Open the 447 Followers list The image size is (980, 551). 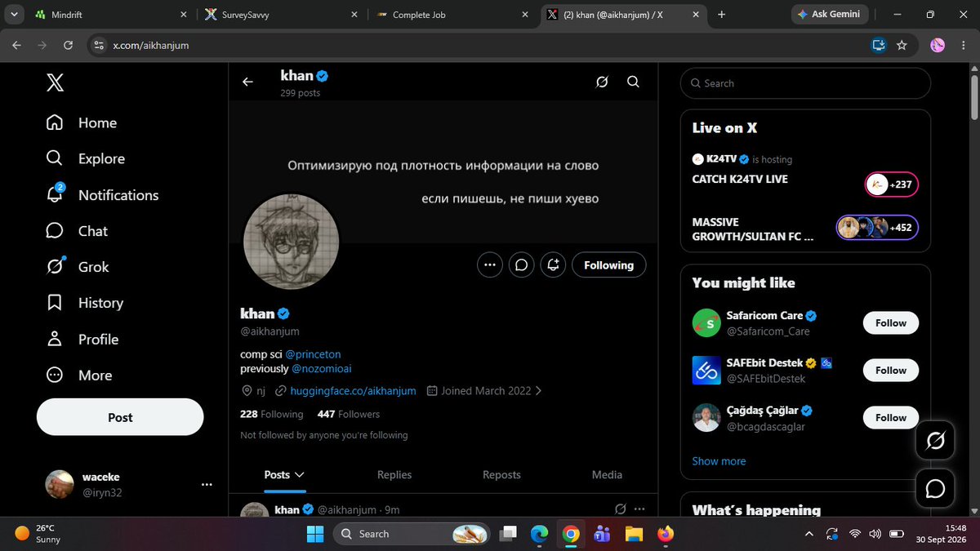(x=349, y=414)
